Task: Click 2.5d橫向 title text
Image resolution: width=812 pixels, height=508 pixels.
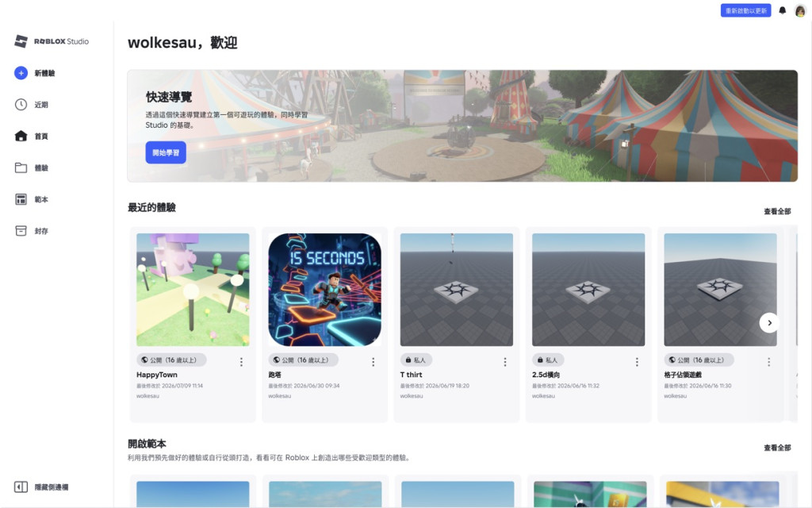Action: click(546, 375)
